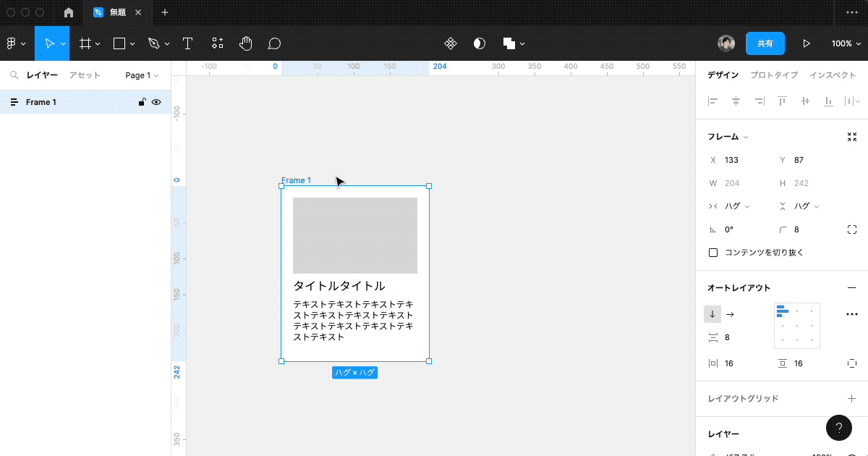Click the X position input field
This screenshot has height=456, width=868.
[x=733, y=160]
